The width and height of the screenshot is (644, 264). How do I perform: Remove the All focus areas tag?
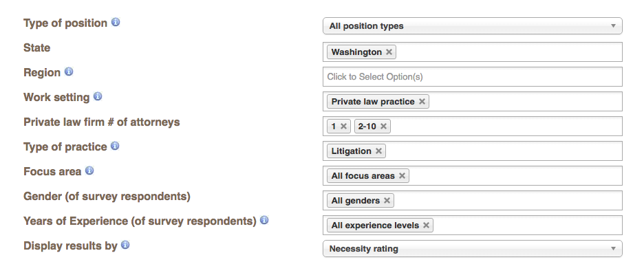coord(402,176)
